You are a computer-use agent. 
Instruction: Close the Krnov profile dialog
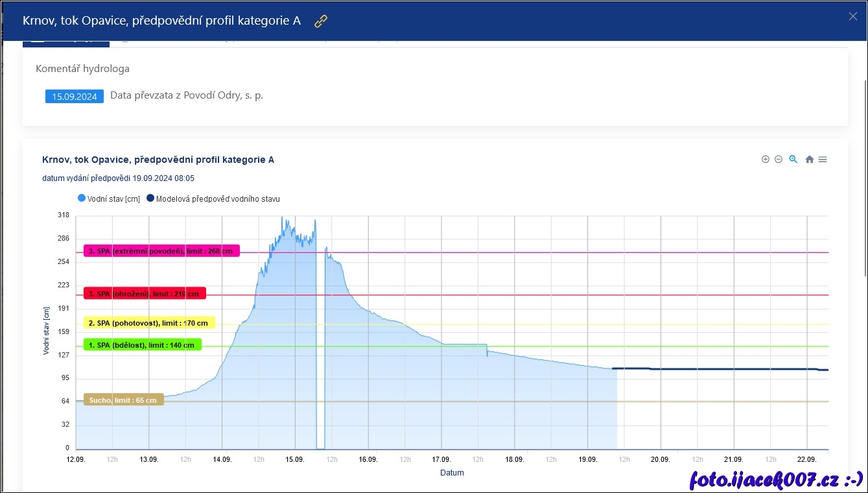click(x=852, y=17)
